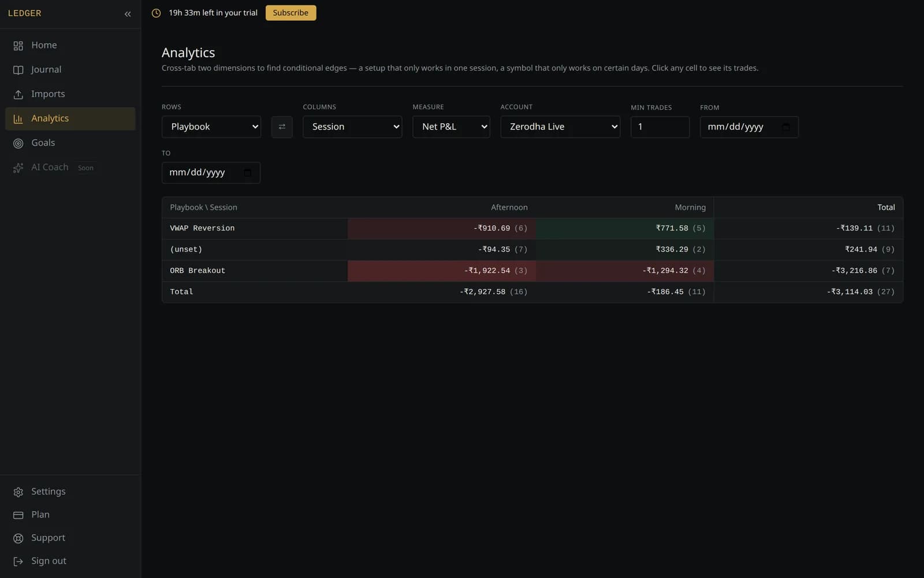Click (unset) Afternoon cell -₹94.35
The height and width of the screenshot is (578, 924).
pos(442,250)
